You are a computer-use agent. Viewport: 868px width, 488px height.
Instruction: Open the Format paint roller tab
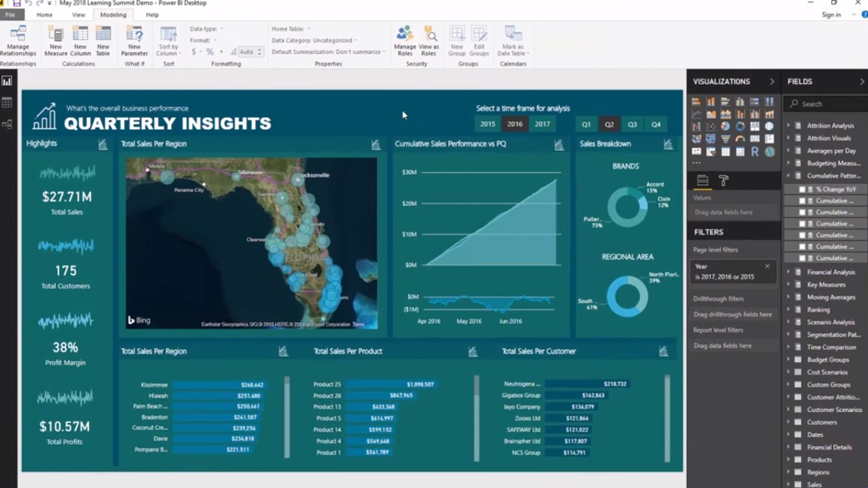click(x=723, y=181)
